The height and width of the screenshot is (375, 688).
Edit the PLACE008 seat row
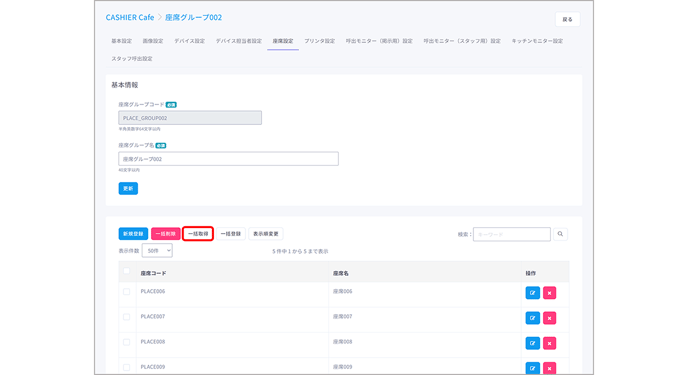coord(532,343)
